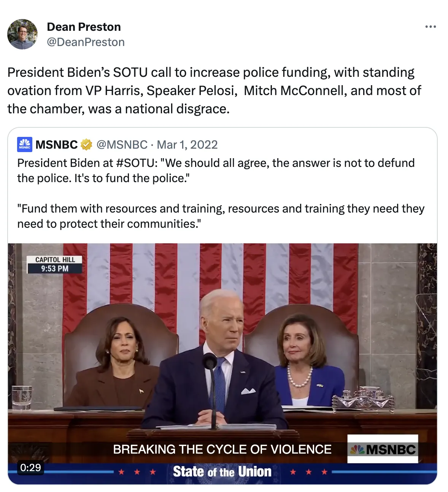448x492 pixels.
Task: Play the MSNBC State of the Union video
Action: click(222, 361)
